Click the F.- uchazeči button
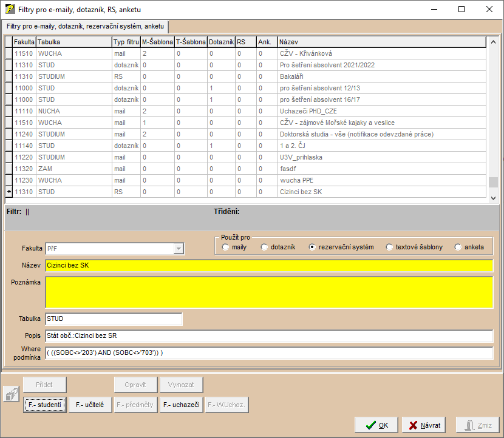Screen dimensions: 504x438 pyautogui.click(x=181, y=405)
